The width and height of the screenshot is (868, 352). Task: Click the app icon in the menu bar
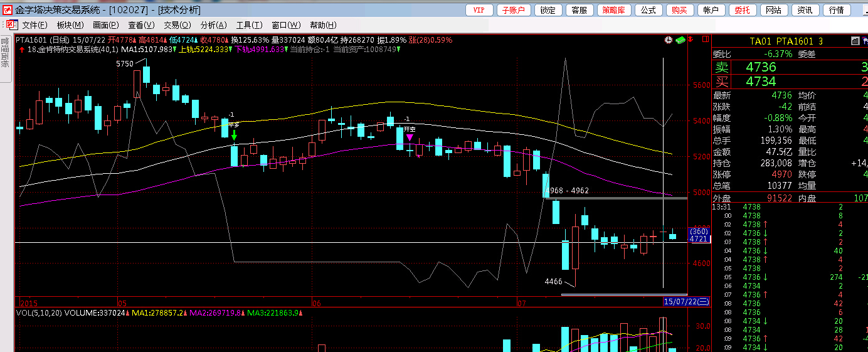(11, 24)
